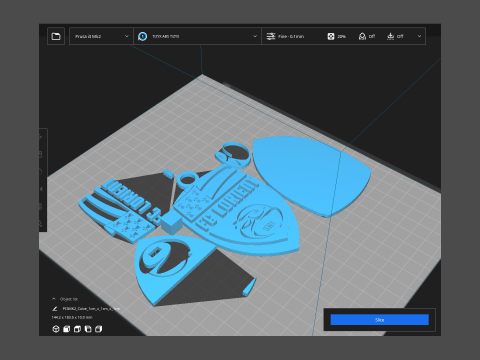Open file using the folder icon
The height and width of the screenshot is (360, 480).
tap(56, 36)
